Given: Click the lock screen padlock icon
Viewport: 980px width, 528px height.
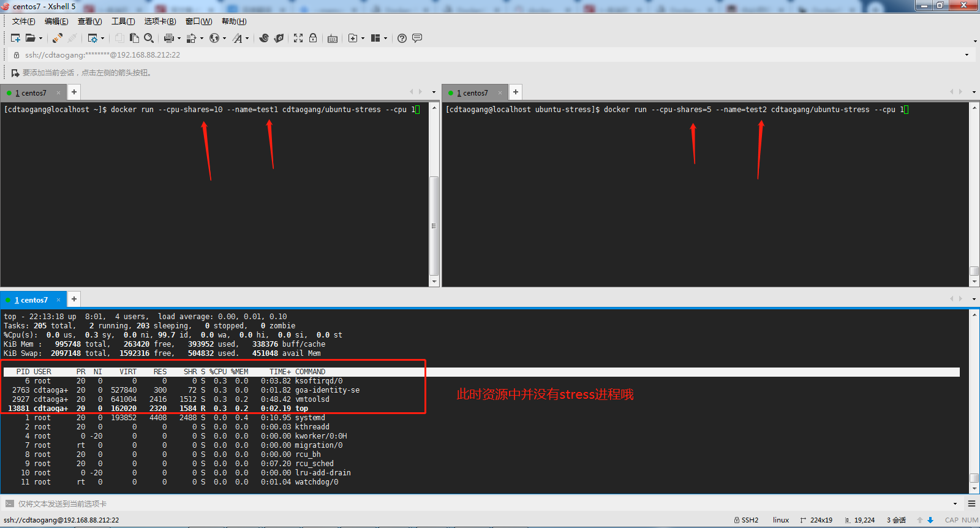Looking at the screenshot, I should point(313,38).
